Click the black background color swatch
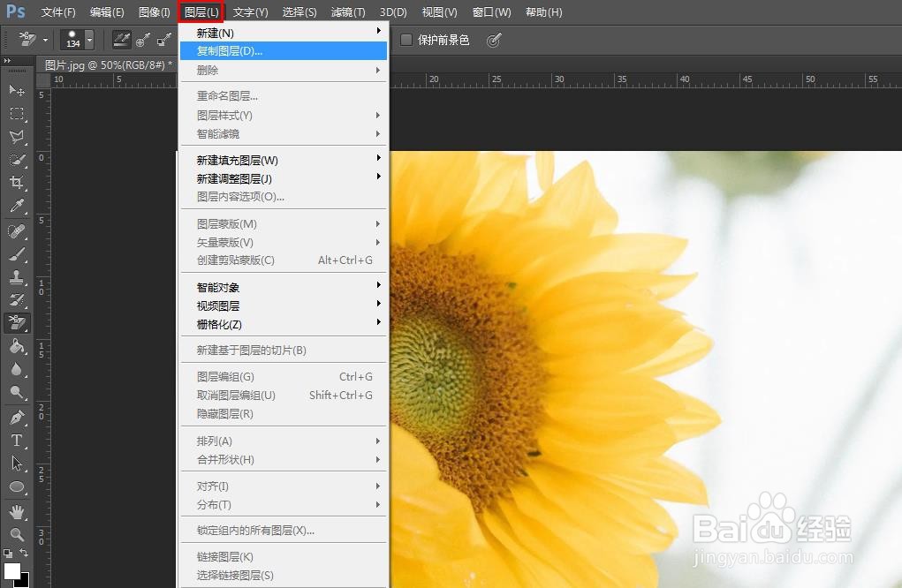The image size is (902, 588). (24, 582)
